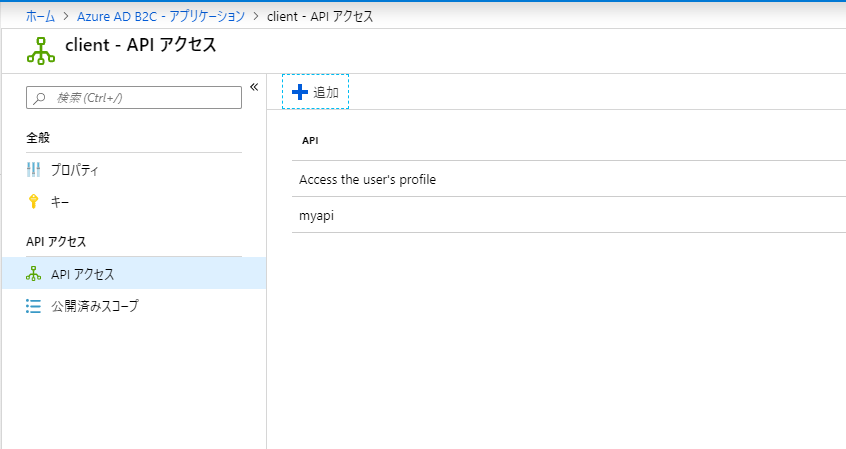Click the magnifier icon in the search box
846x449 pixels.
(39, 98)
